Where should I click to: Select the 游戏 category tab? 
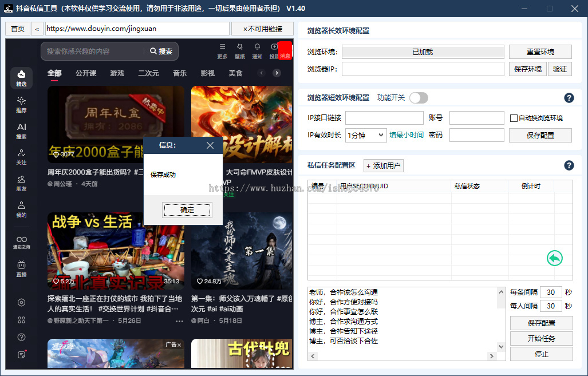[x=117, y=73]
